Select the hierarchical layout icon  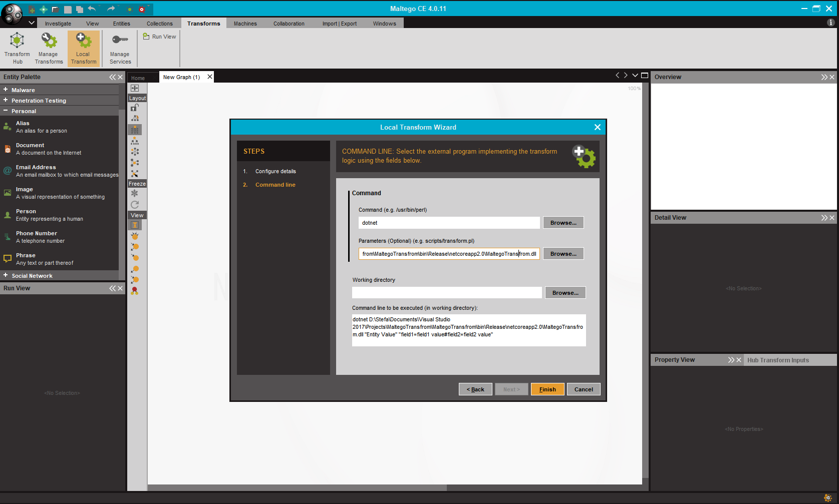pos(135,141)
